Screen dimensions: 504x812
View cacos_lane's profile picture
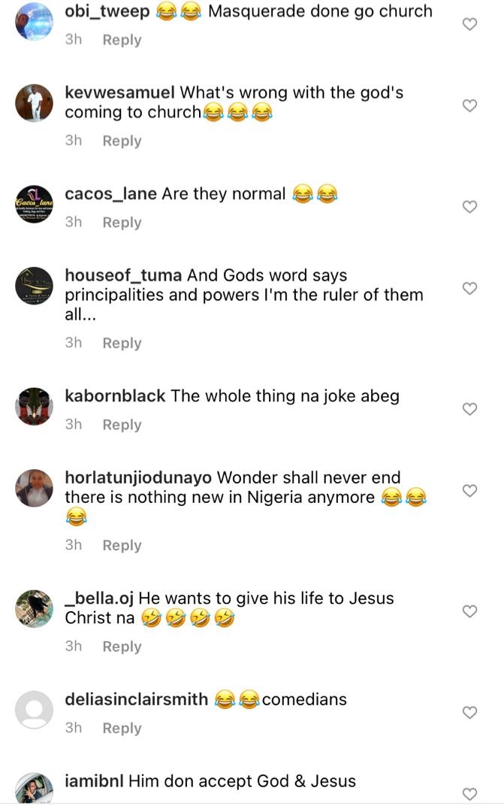[35, 204]
